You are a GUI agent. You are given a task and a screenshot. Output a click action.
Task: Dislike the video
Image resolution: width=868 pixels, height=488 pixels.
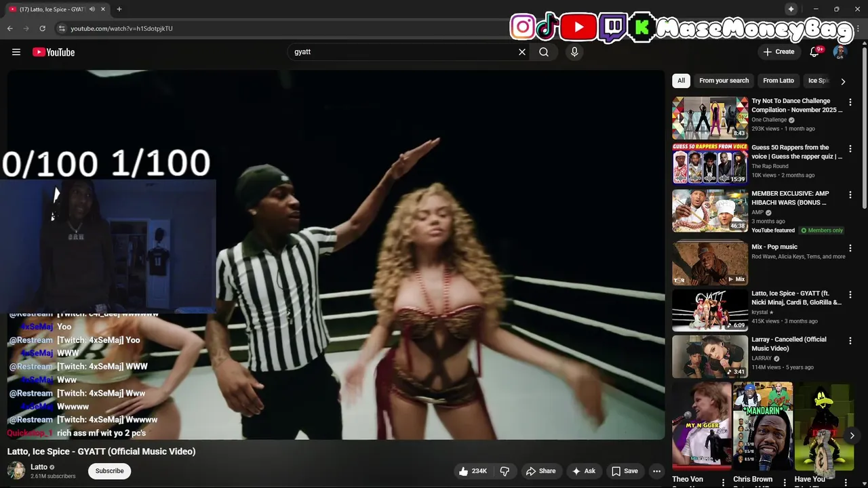tap(505, 471)
